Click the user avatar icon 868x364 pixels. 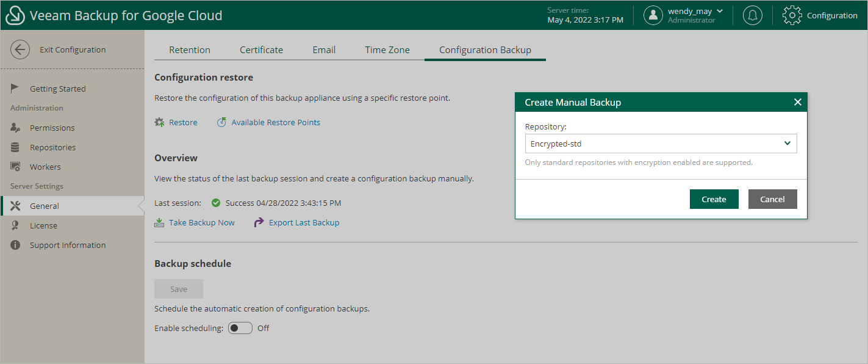click(x=653, y=15)
